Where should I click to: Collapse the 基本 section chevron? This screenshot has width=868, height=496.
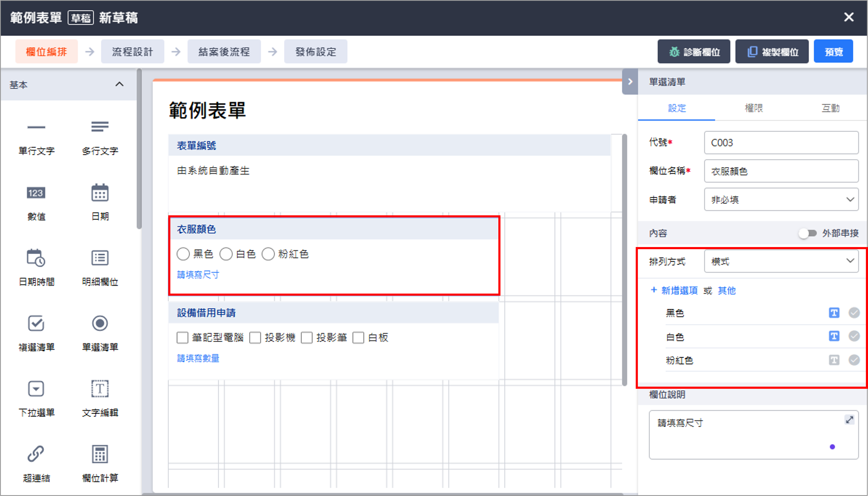pyautogui.click(x=119, y=84)
